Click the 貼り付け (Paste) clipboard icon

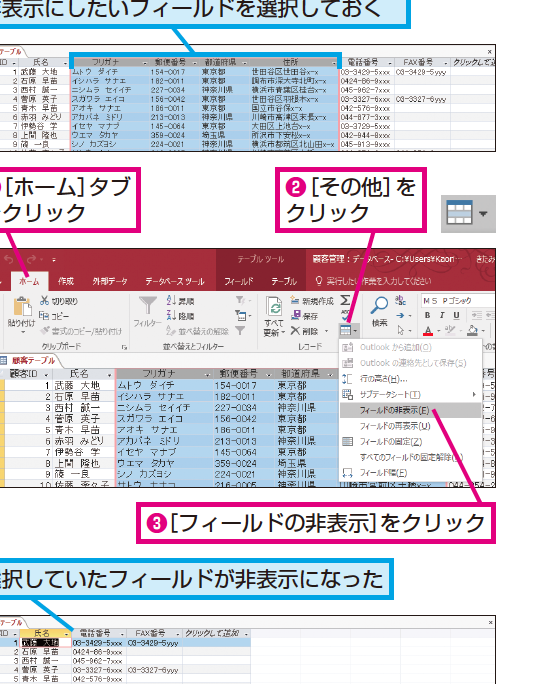pyautogui.click(x=22, y=306)
